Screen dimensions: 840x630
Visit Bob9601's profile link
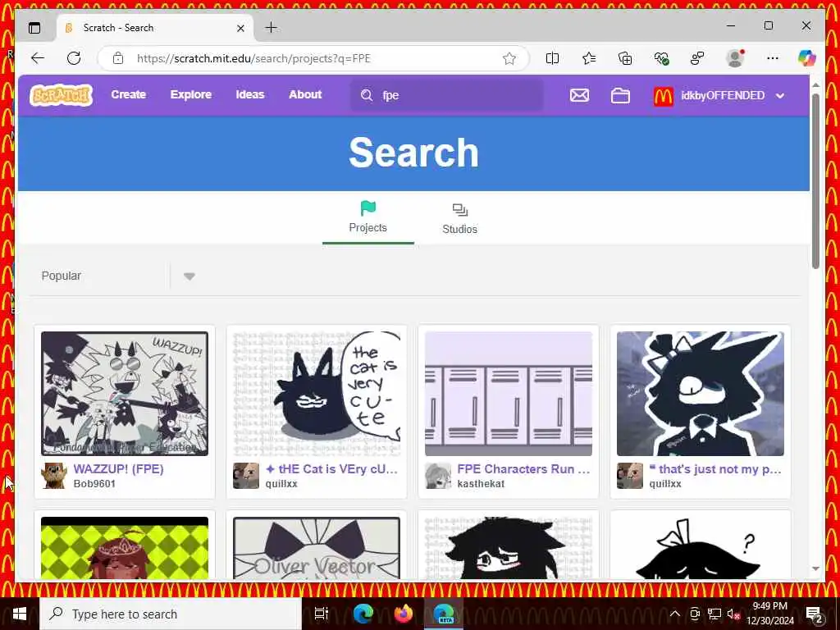click(94, 483)
